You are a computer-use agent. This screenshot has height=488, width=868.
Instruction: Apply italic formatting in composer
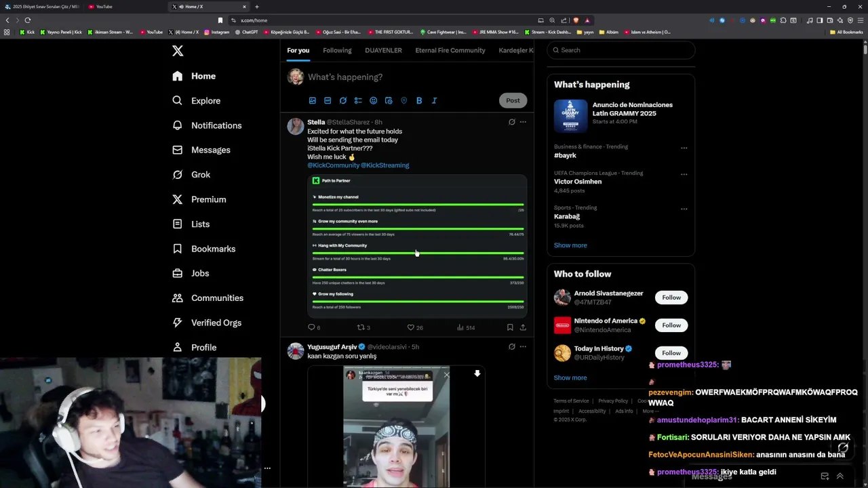coord(434,100)
